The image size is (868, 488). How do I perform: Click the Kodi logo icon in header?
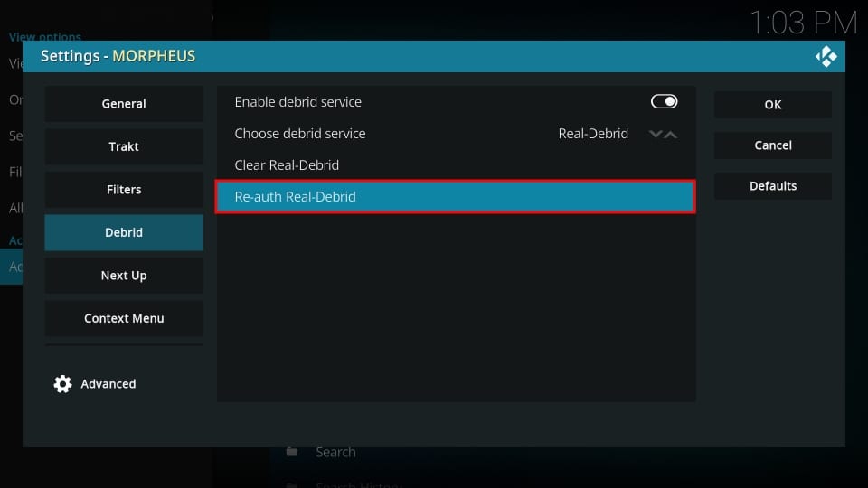pyautogui.click(x=826, y=56)
